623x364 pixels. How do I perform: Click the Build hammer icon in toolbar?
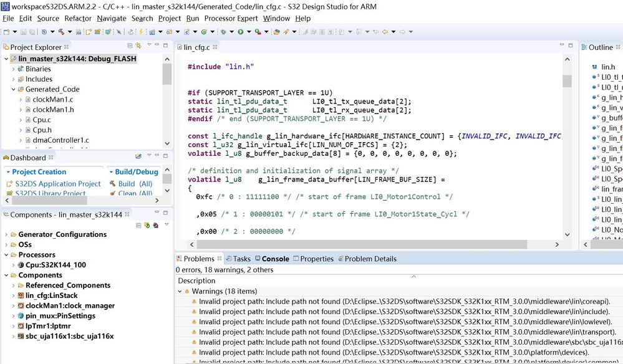point(62,32)
